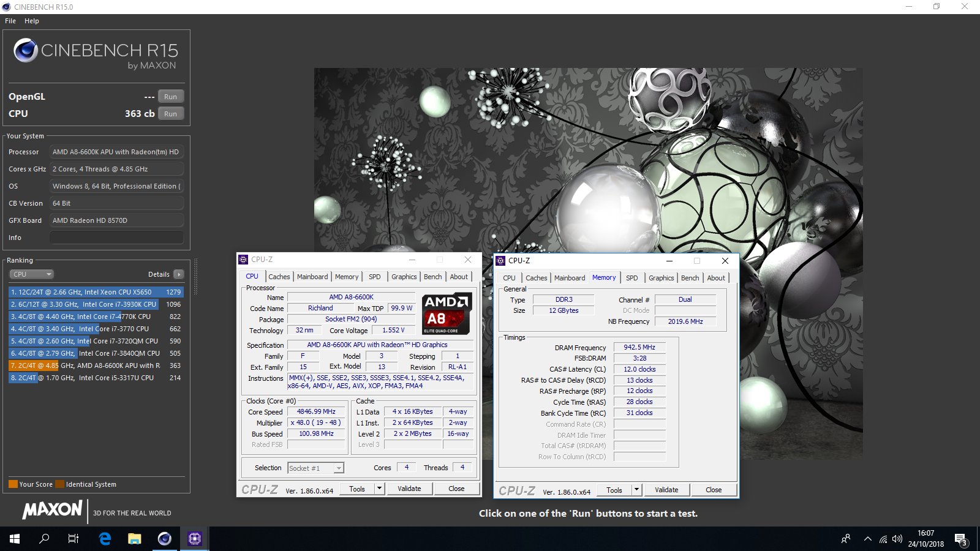
Task: Select ranking row Core i7-4770K
Action: [x=96, y=317]
